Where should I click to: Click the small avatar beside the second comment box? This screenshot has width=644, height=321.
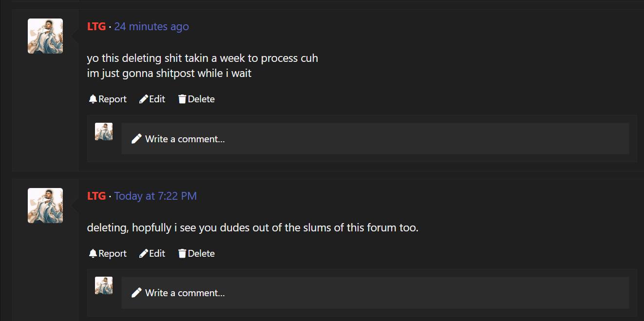[x=104, y=285]
